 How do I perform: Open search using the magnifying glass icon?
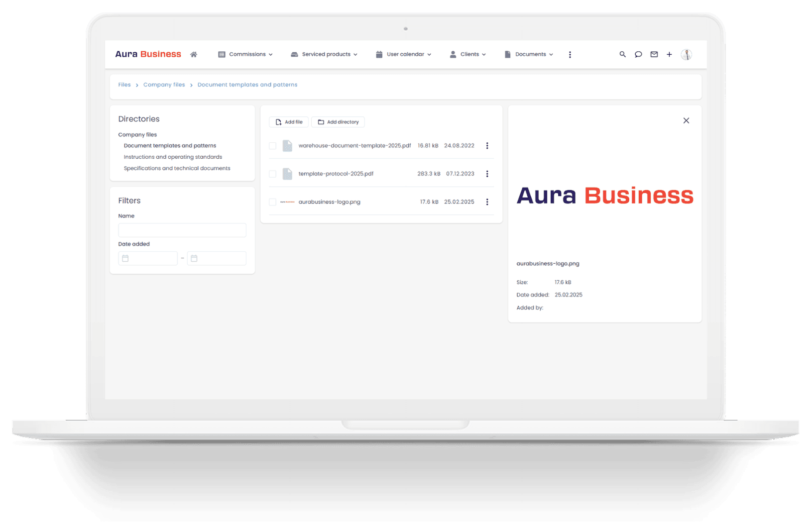[622, 54]
